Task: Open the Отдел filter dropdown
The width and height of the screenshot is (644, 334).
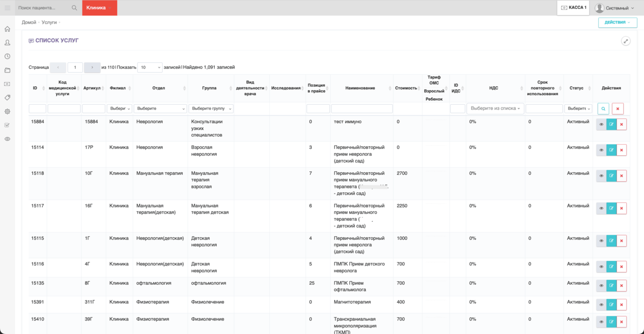Action: click(160, 109)
